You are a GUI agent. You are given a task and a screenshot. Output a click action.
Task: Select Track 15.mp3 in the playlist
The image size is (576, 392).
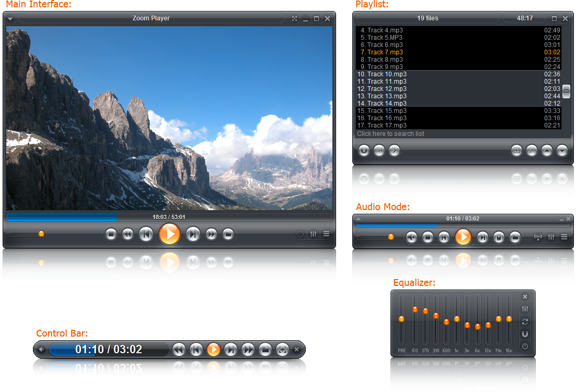[458, 111]
